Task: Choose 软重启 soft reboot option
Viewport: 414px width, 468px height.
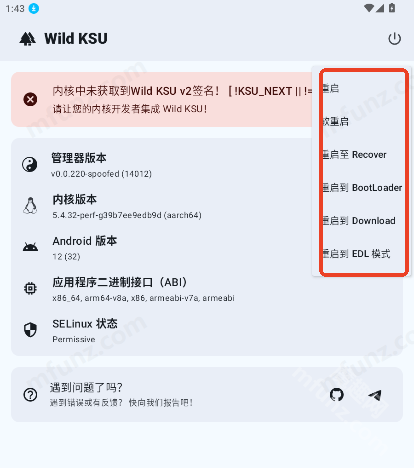Action: [x=362, y=121]
